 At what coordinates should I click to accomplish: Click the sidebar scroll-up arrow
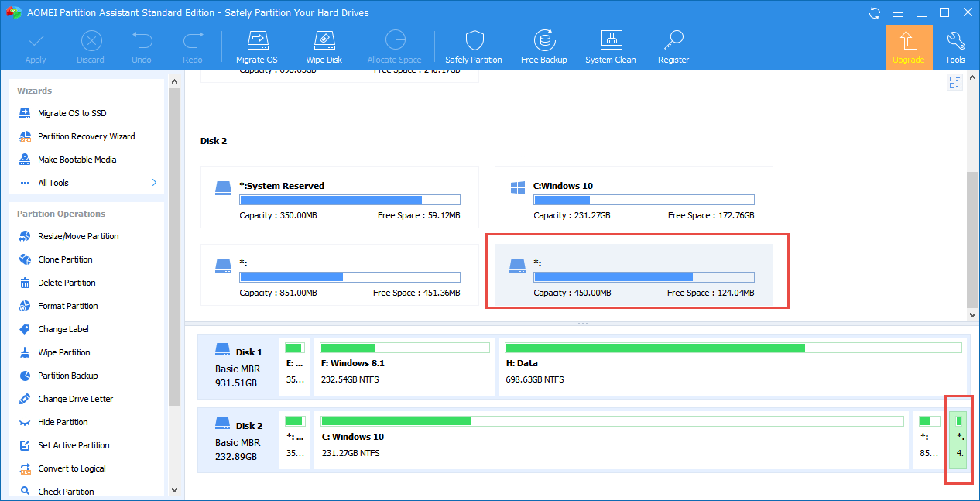[x=174, y=81]
